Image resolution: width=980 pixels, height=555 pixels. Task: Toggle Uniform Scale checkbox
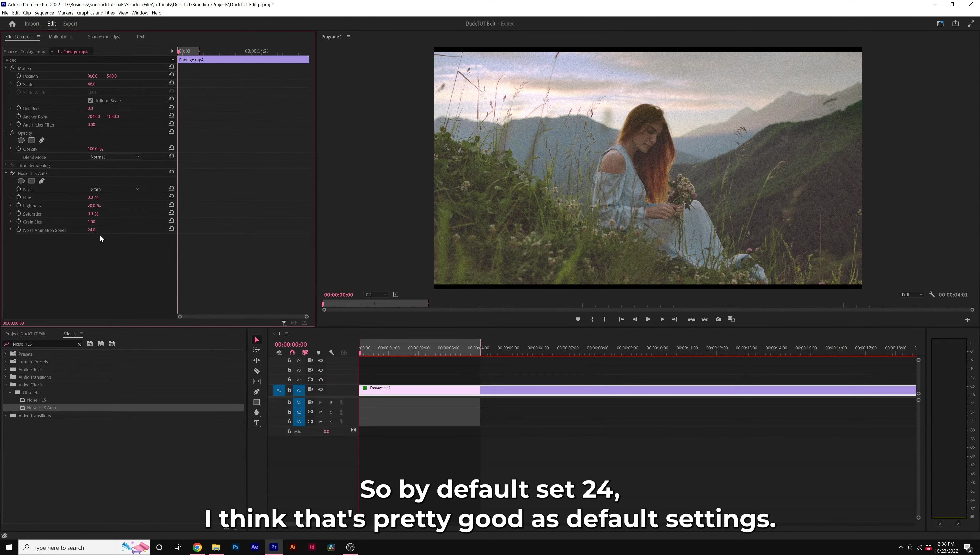coord(90,101)
